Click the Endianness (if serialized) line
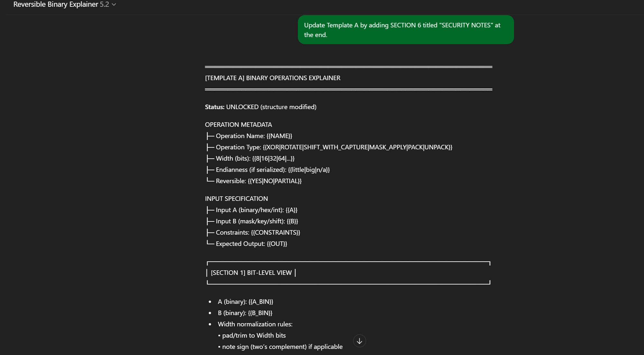The image size is (644, 355). click(x=272, y=170)
